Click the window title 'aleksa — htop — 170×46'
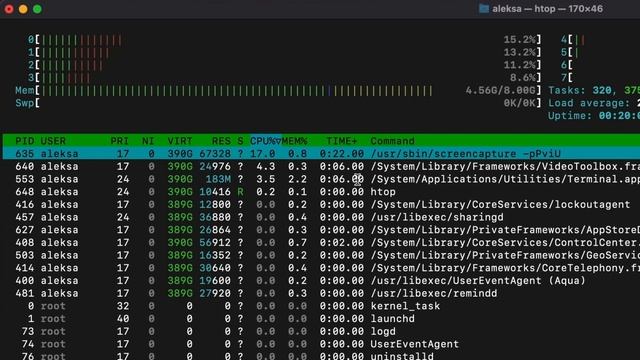 (x=547, y=9)
